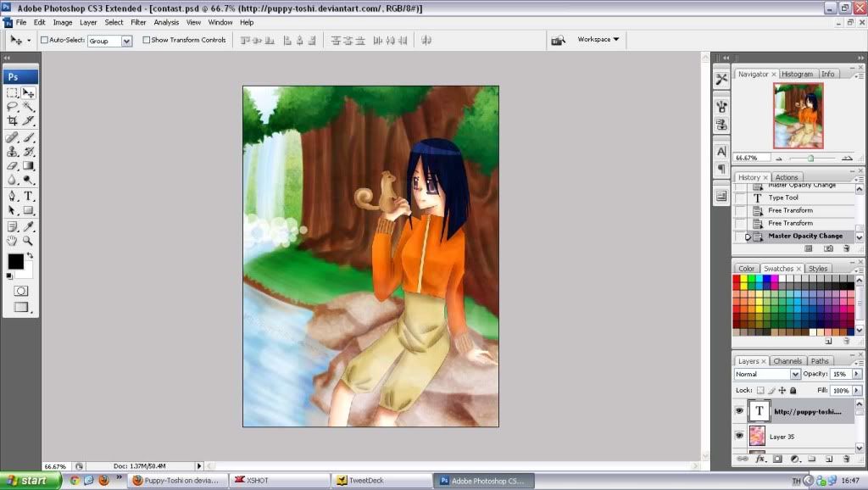This screenshot has width=868, height=490.
Task: Toggle lock transparent pixels
Action: pyautogui.click(x=760, y=390)
